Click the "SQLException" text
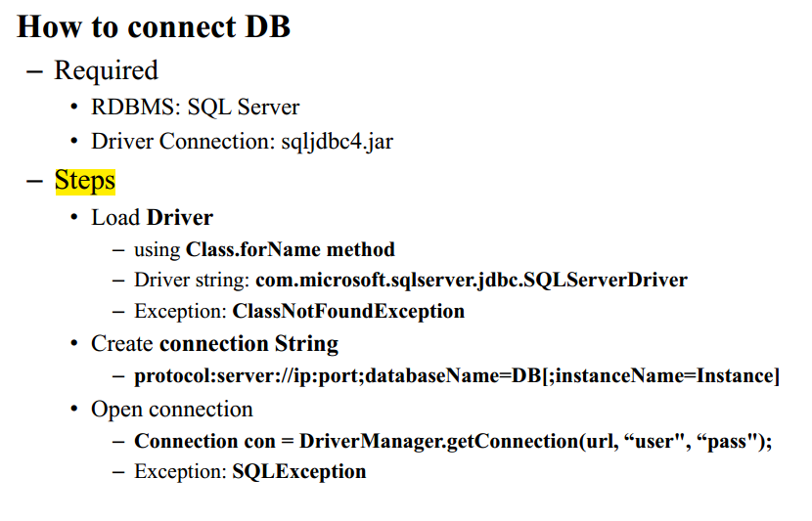 point(299,472)
